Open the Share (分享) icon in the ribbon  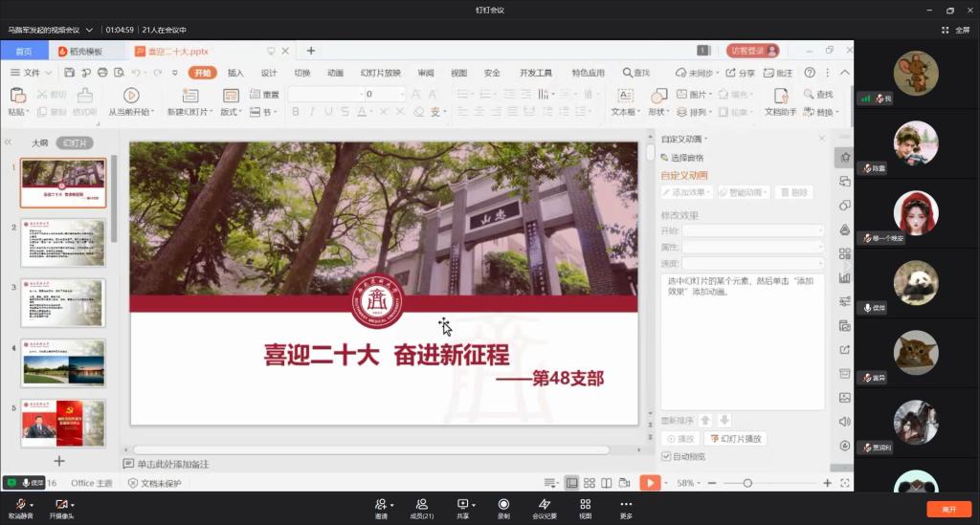(x=741, y=73)
